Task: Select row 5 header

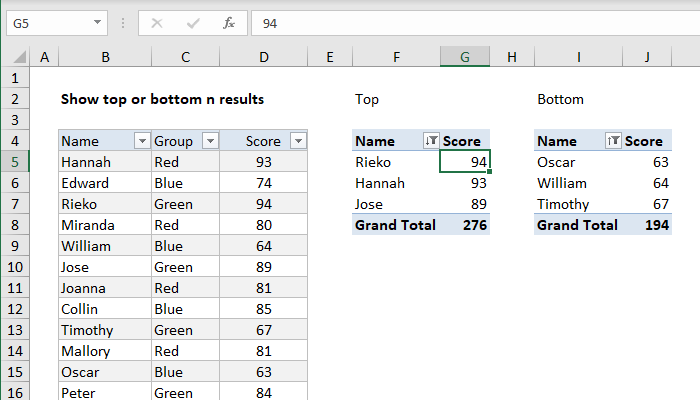Action: point(15,162)
